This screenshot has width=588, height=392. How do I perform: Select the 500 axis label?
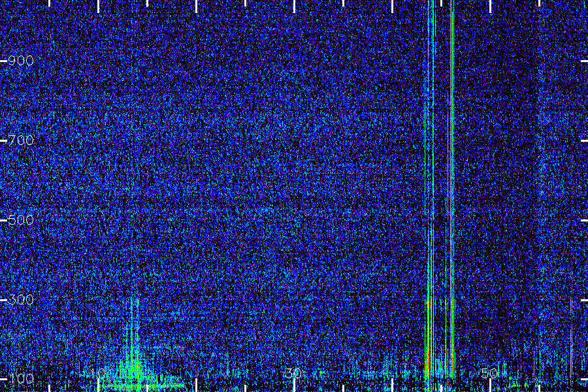(x=21, y=220)
